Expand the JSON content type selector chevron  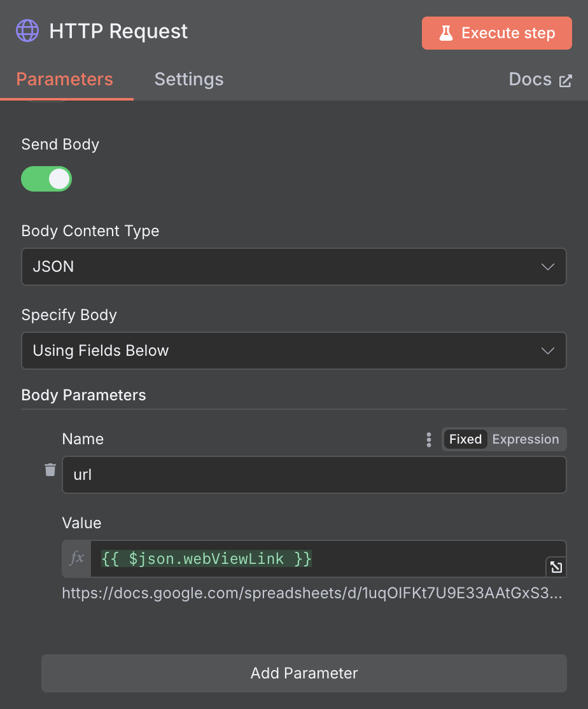click(x=547, y=267)
